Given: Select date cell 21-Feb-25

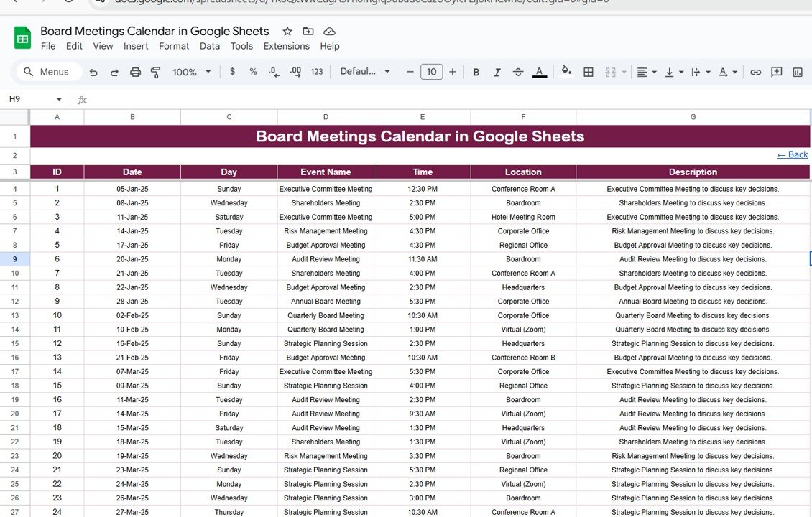Looking at the screenshot, I should coord(132,358).
